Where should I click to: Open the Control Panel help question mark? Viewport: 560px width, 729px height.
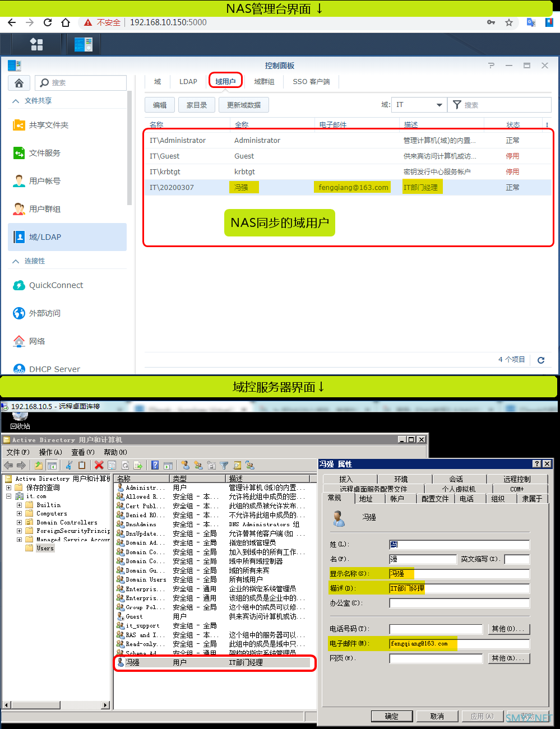coord(491,66)
